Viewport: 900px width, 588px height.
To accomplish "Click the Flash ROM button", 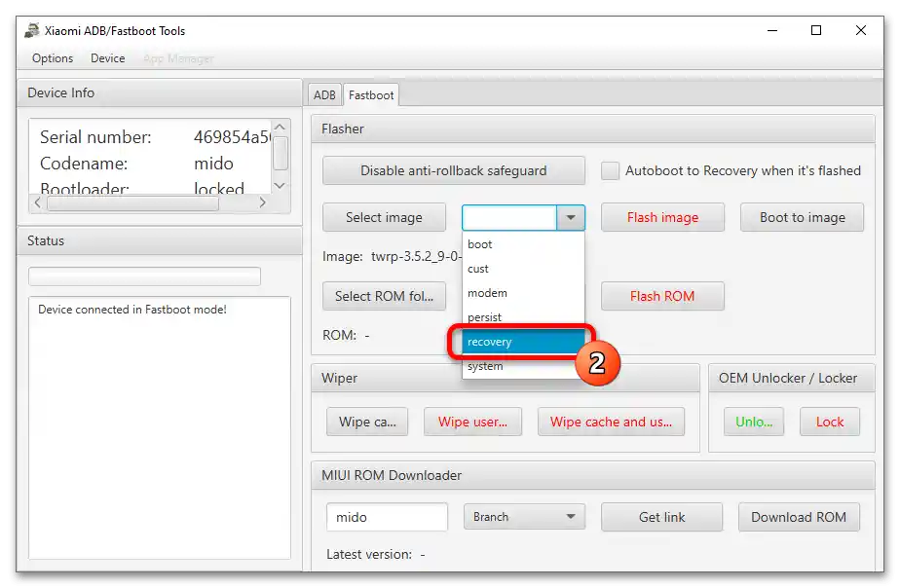I will tap(662, 296).
